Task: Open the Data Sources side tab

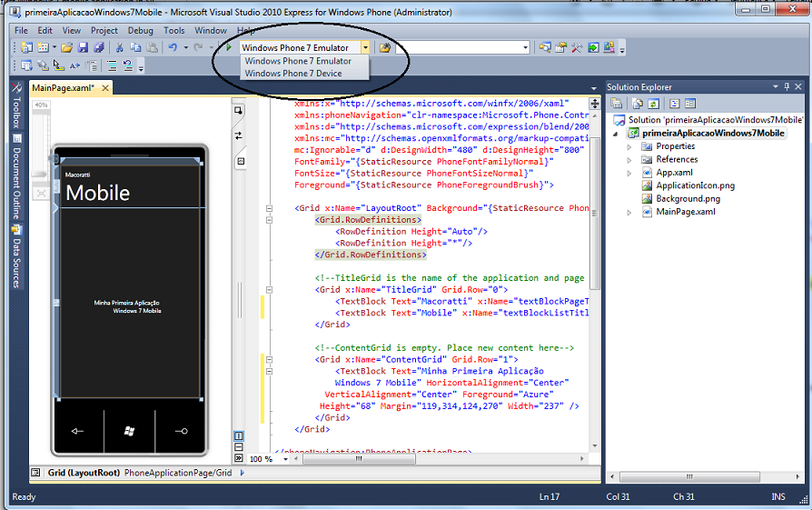Action: coord(16,257)
